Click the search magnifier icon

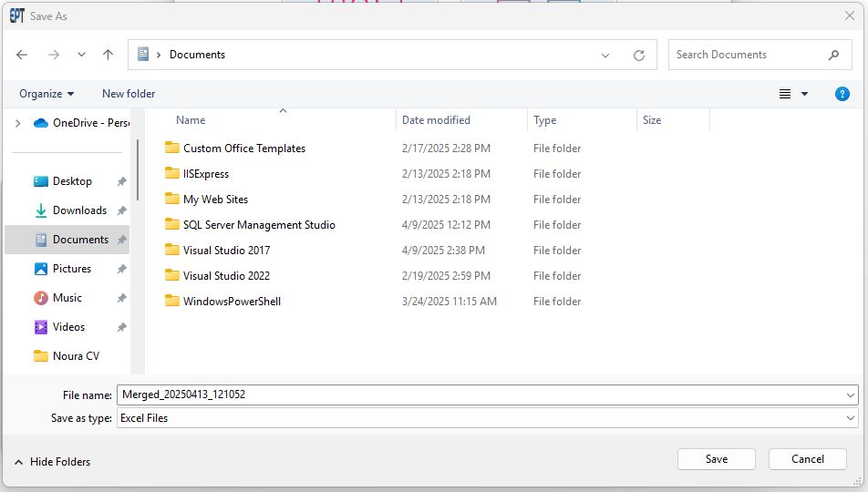pyautogui.click(x=833, y=55)
